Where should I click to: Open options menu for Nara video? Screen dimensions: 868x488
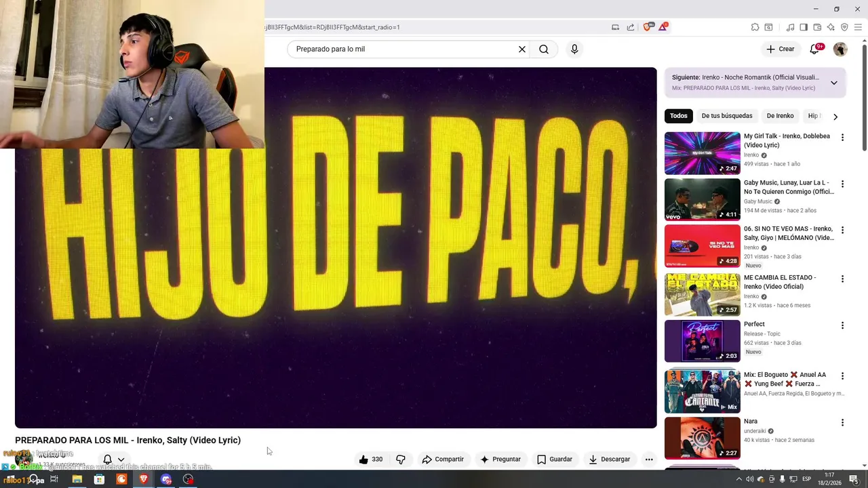[x=842, y=423]
